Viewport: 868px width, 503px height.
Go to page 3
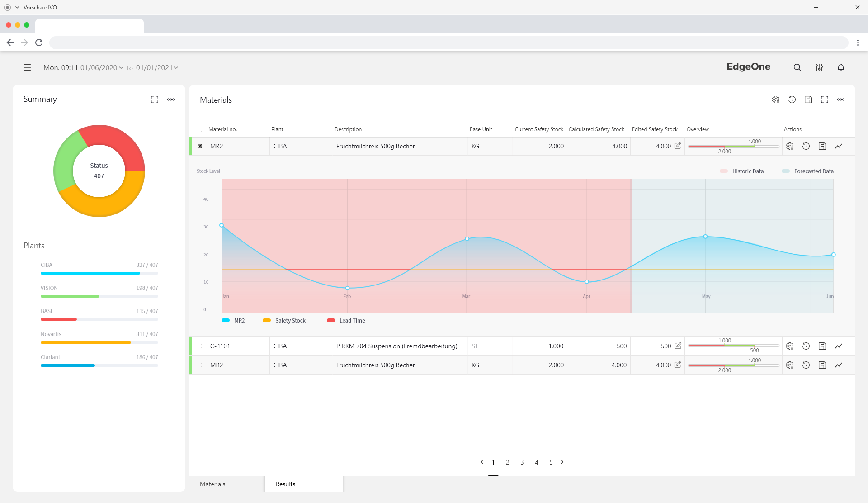pos(522,462)
